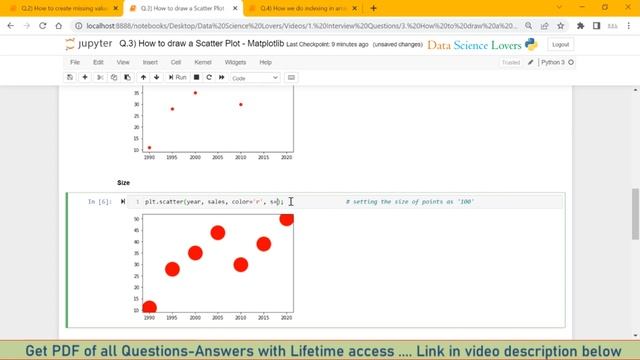640x360 pixels.
Task: Run the selected cell
Action: pyautogui.click(x=178, y=77)
